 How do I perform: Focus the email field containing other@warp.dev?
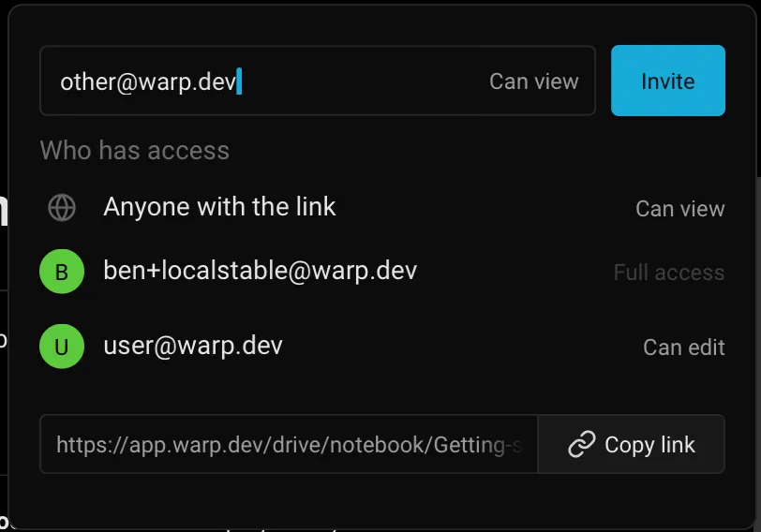[318, 81]
